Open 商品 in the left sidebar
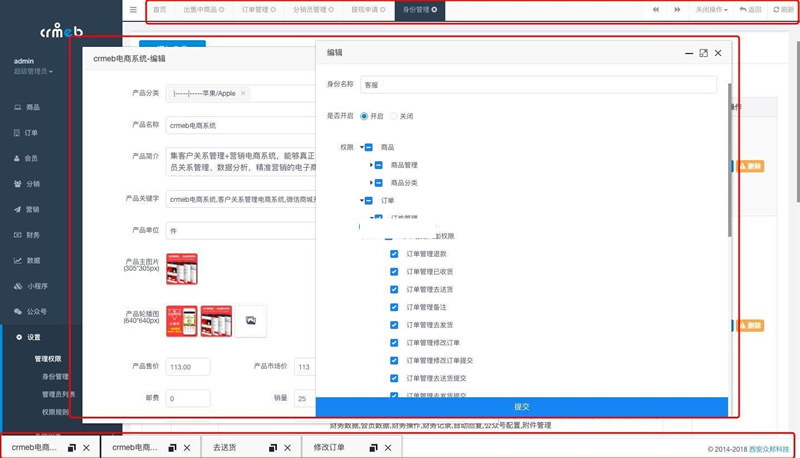800x458 pixels. (32, 107)
